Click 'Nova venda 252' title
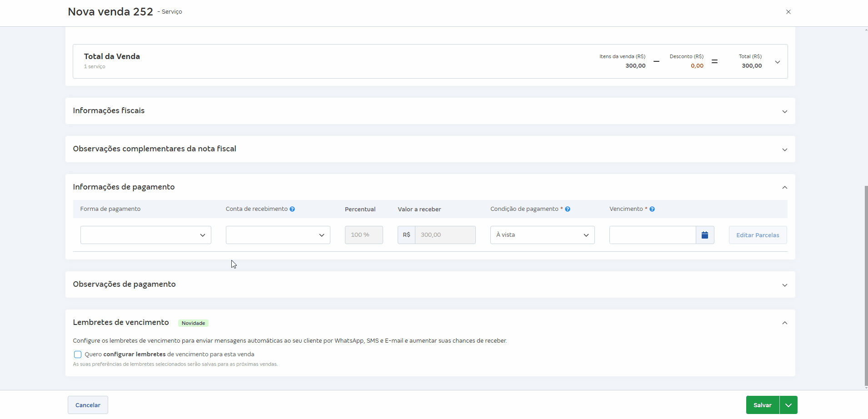 (110, 12)
